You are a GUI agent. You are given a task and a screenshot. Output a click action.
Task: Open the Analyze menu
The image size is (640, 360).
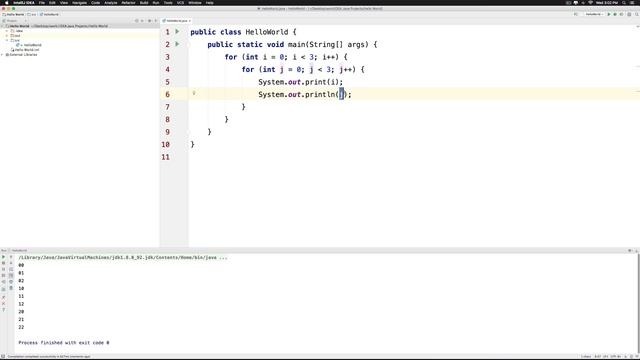(x=111, y=2)
